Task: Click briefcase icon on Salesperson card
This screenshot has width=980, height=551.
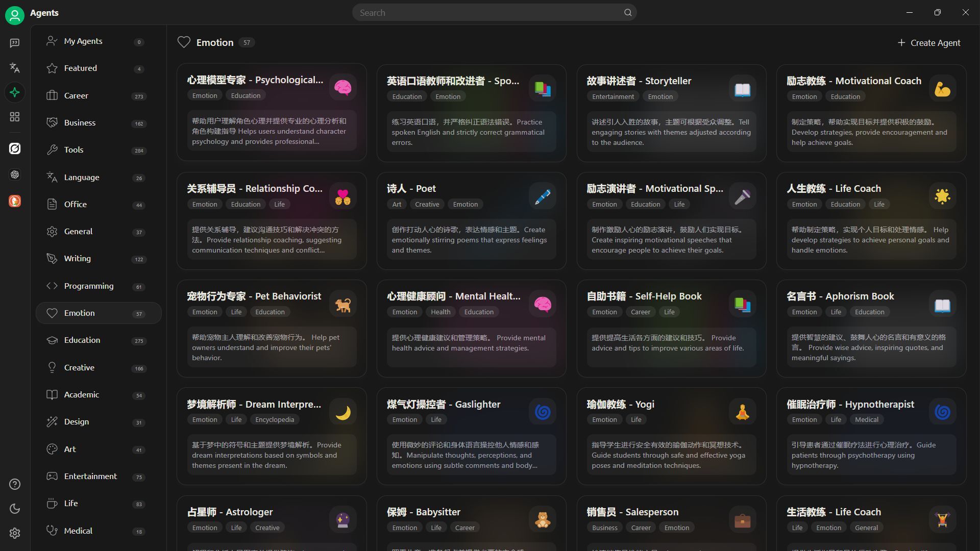Action: click(x=742, y=520)
